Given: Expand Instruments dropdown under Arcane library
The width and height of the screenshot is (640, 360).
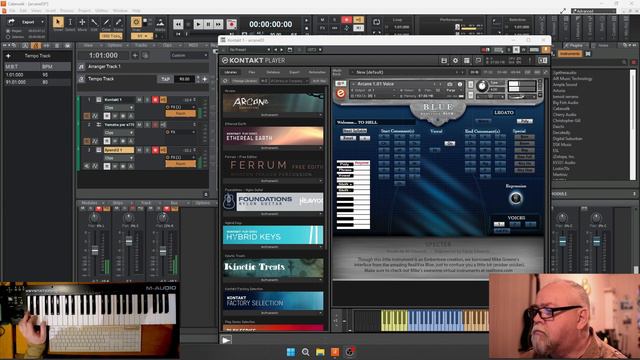Looking at the screenshot, I should point(273,115).
